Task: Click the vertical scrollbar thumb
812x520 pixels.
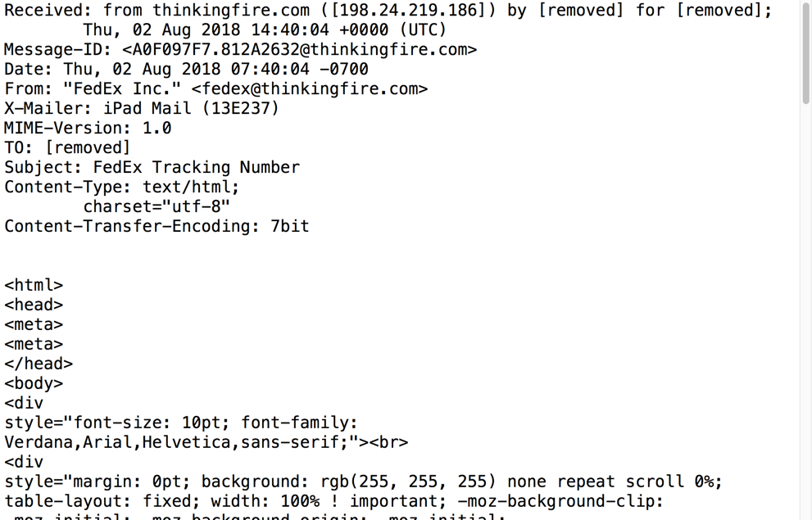Action: (x=807, y=52)
